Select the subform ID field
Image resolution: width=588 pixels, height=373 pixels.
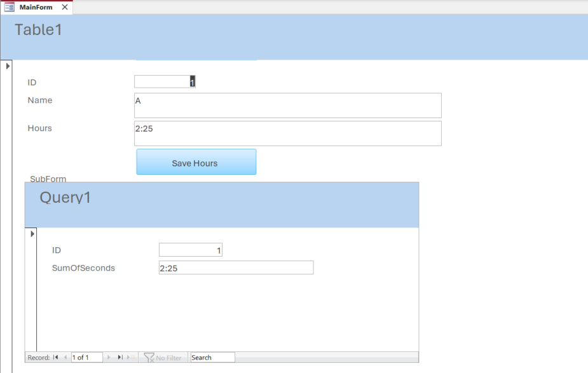(x=191, y=250)
